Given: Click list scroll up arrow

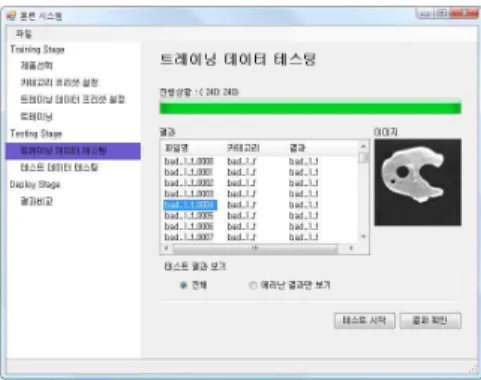Looking at the screenshot, I should click(x=364, y=146).
